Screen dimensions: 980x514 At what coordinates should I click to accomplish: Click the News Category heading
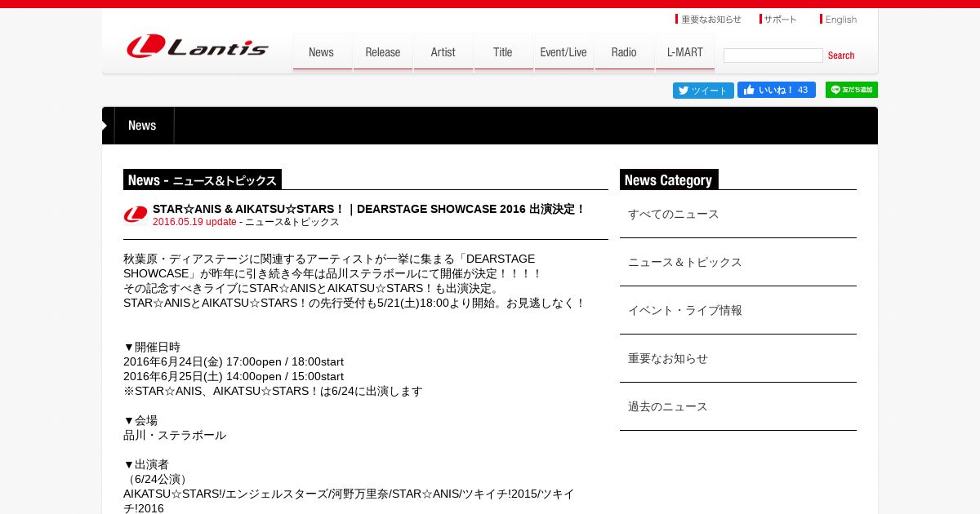[669, 179]
